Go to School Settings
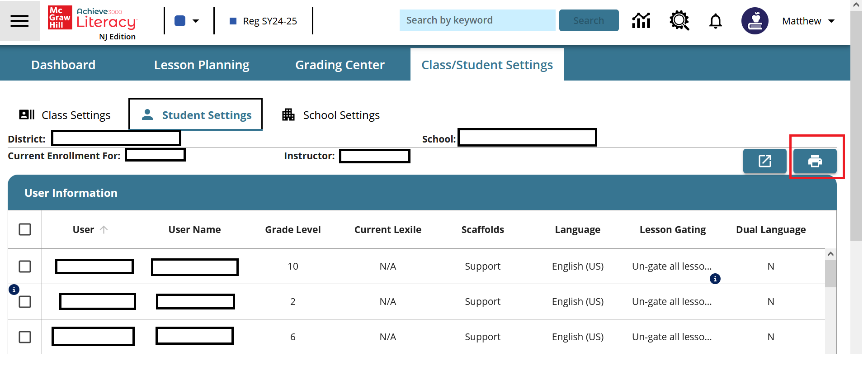The width and height of the screenshot is (868, 371). click(331, 115)
